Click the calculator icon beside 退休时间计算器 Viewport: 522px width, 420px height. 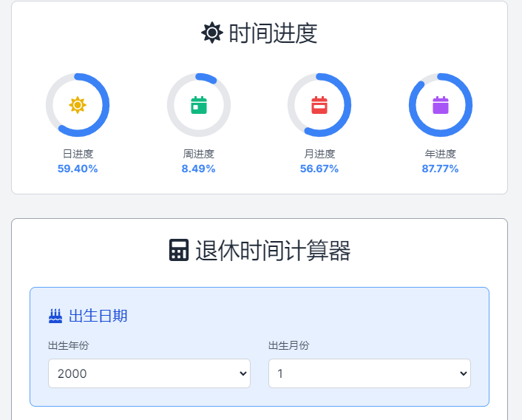pyautogui.click(x=179, y=250)
